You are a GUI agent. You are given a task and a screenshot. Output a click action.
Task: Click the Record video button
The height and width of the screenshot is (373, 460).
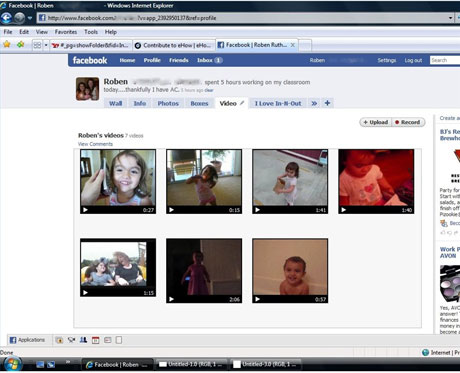408,122
